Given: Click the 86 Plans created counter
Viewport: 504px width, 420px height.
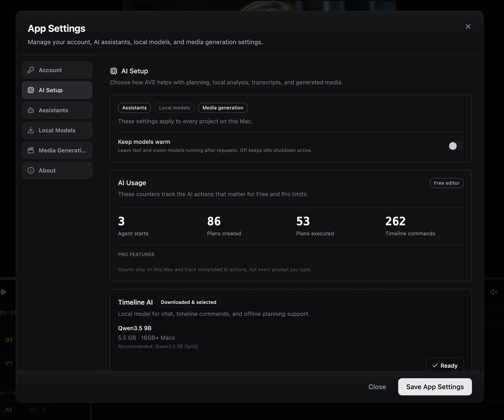Looking at the screenshot, I should (224, 226).
